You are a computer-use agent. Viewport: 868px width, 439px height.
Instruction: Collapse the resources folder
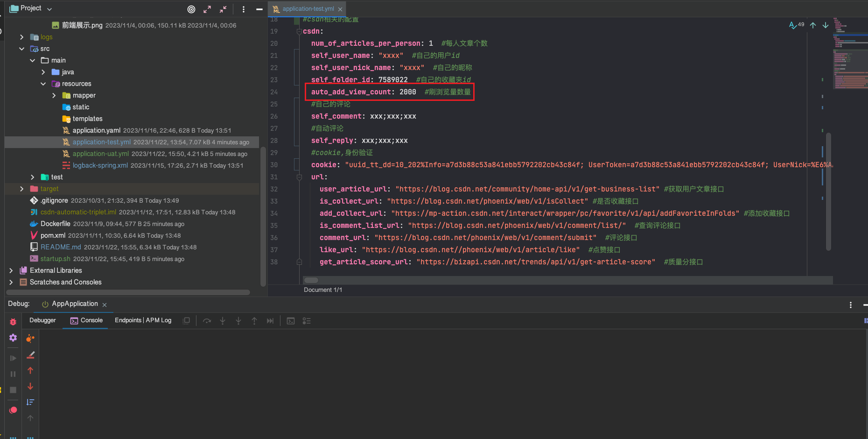tap(43, 84)
